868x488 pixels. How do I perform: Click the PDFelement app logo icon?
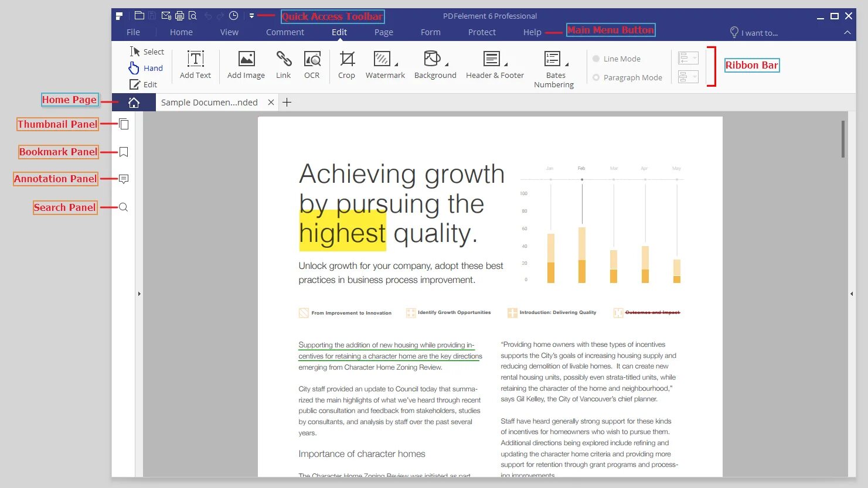(x=119, y=16)
